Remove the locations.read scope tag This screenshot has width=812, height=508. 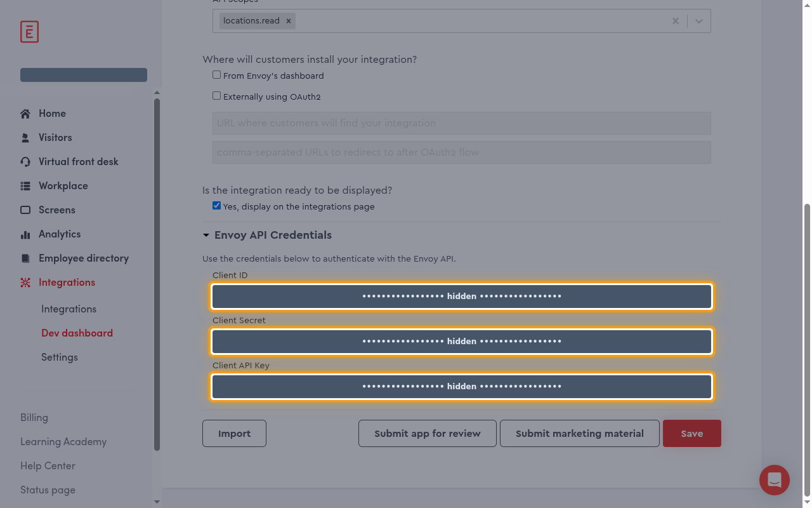pos(288,20)
